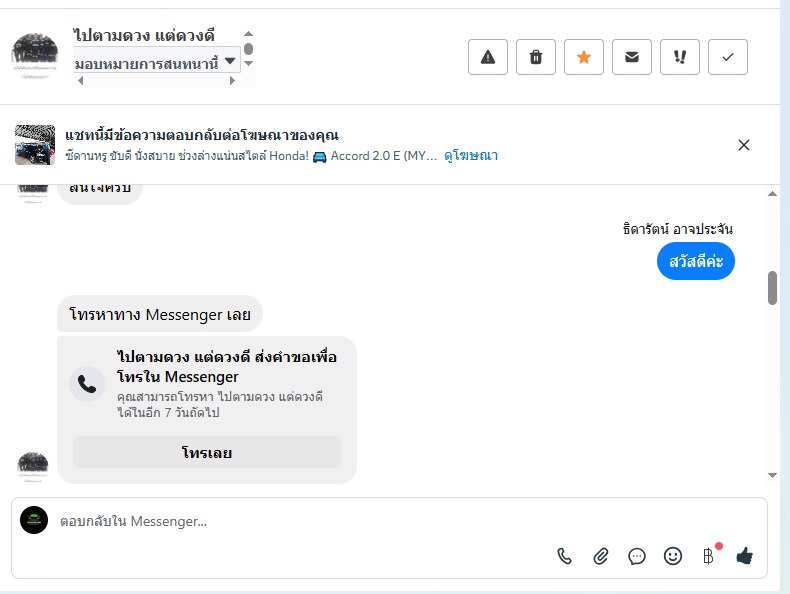Click the ad thumbnail in the banner

[x=35, y=145]
